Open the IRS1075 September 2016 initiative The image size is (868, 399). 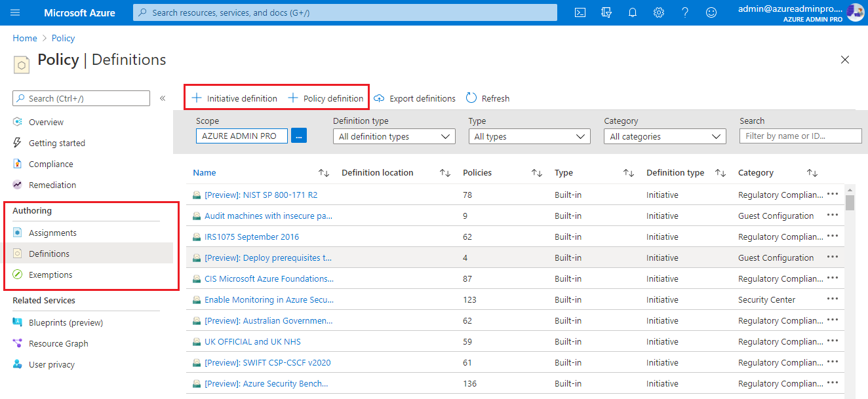252,237
